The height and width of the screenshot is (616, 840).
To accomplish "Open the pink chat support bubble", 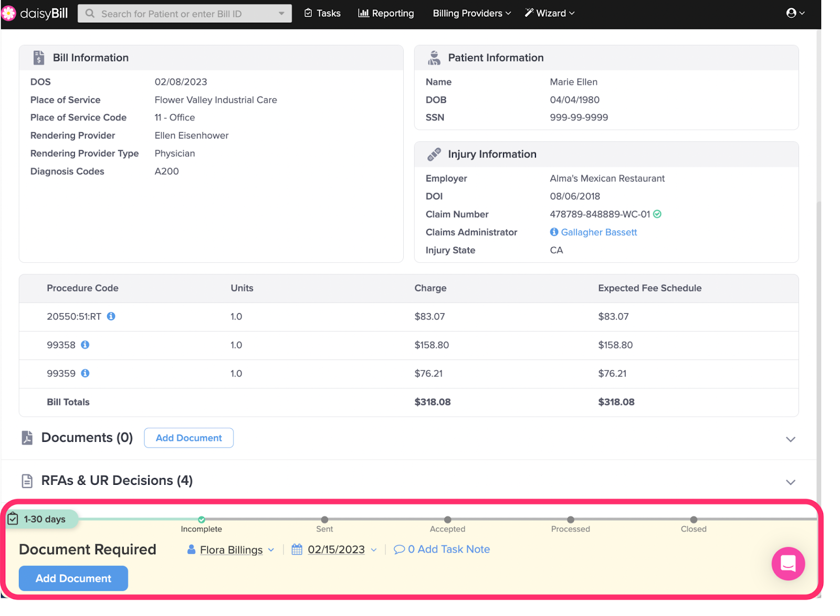I will coord(787,564).
